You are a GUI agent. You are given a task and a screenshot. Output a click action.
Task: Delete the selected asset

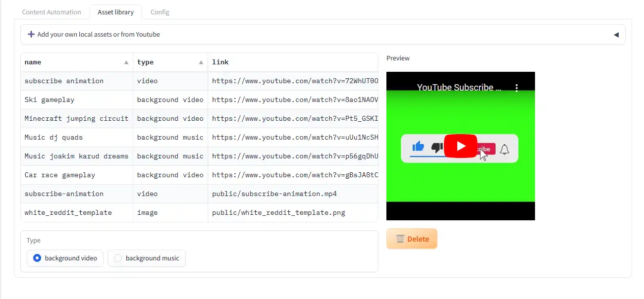412,239
